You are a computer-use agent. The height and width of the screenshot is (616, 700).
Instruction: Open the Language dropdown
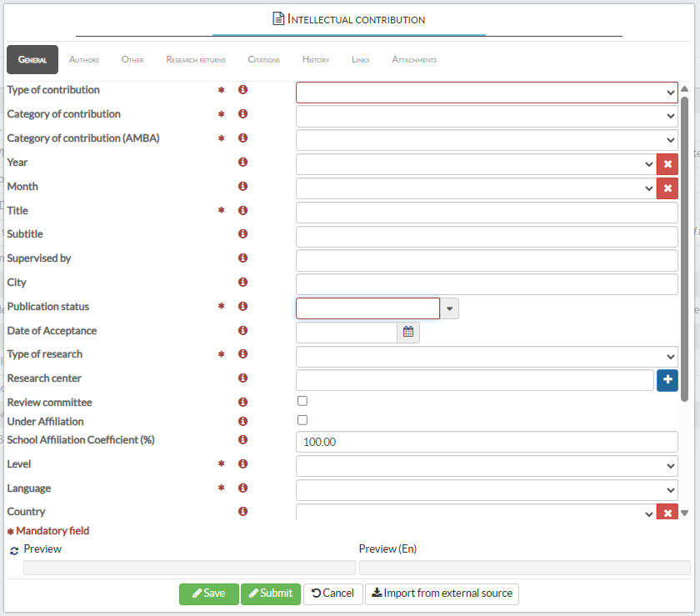[x=487, y=490]
